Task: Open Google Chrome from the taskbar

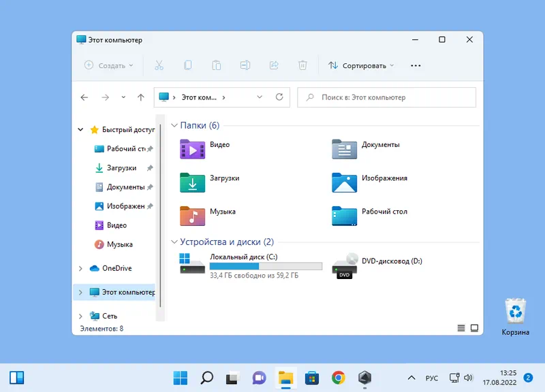Action: pyautogui.click(x=339, y=378)
